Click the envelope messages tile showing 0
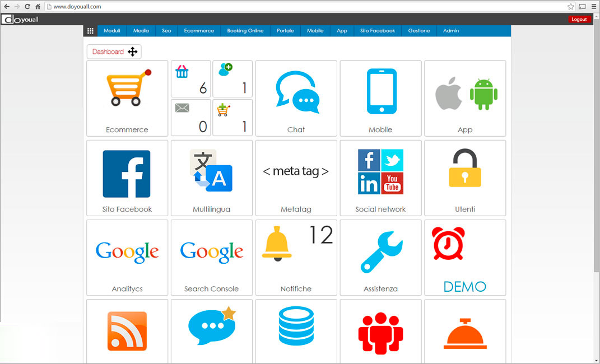 pos(191,118)
